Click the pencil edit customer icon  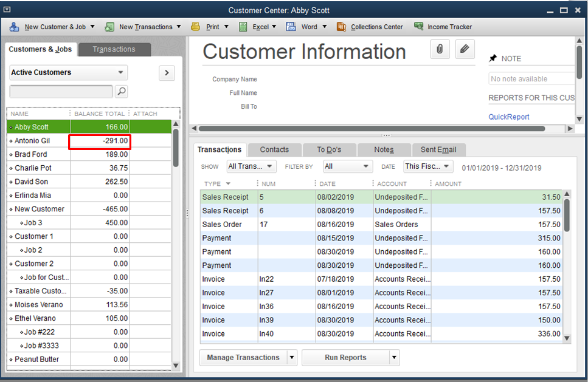pyautogui.click(x=465, y=49)
